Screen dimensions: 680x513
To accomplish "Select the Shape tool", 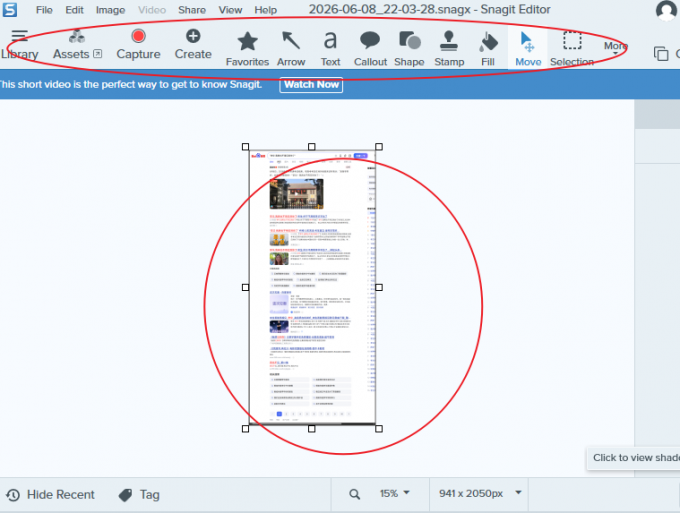I will pyautogui.click(x=409, y=49).
